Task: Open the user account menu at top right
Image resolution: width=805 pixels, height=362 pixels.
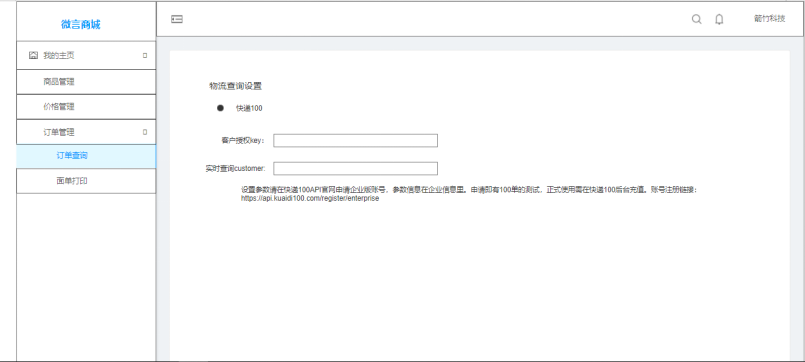Action: 770,19
